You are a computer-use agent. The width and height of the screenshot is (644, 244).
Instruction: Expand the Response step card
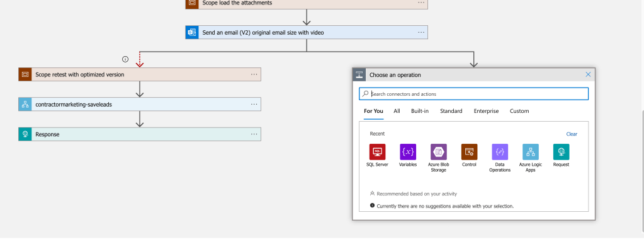(x=140, y=134)
